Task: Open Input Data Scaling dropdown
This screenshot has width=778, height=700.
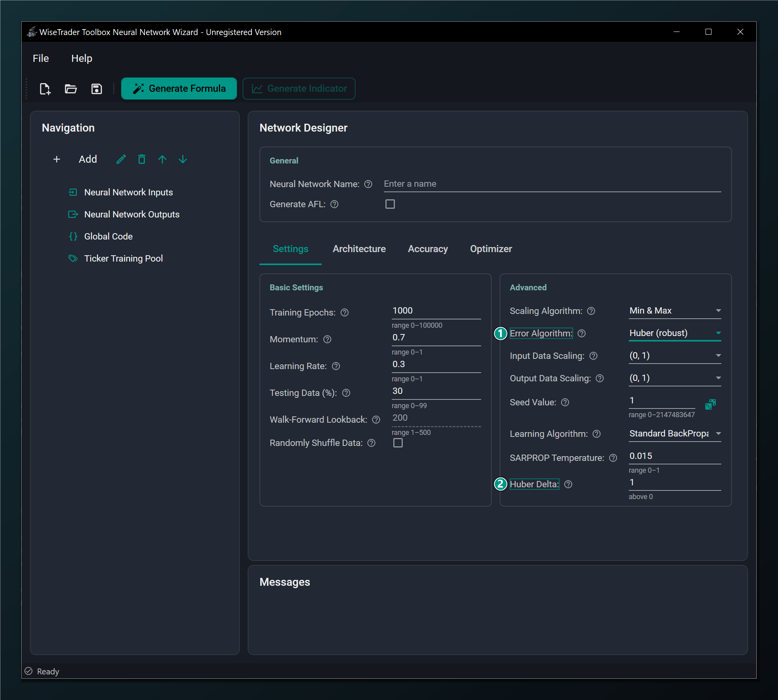Action: click(x=675, y=356)
